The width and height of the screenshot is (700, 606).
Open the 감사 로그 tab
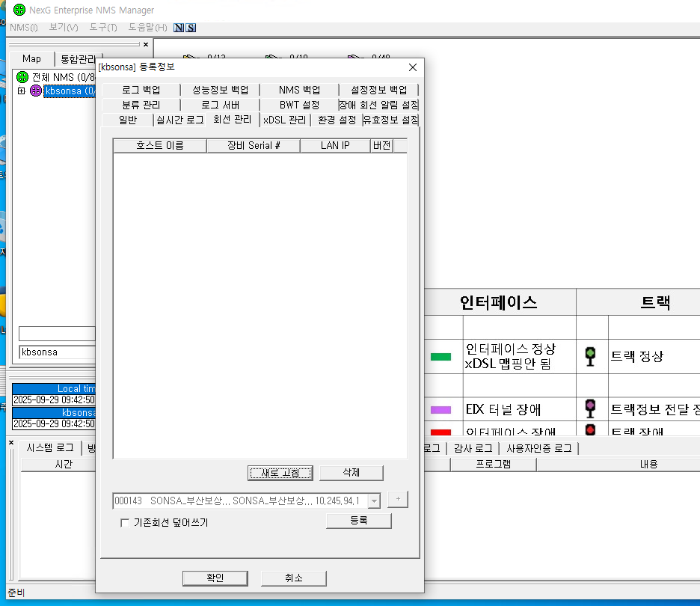click(x=472, y=448)
